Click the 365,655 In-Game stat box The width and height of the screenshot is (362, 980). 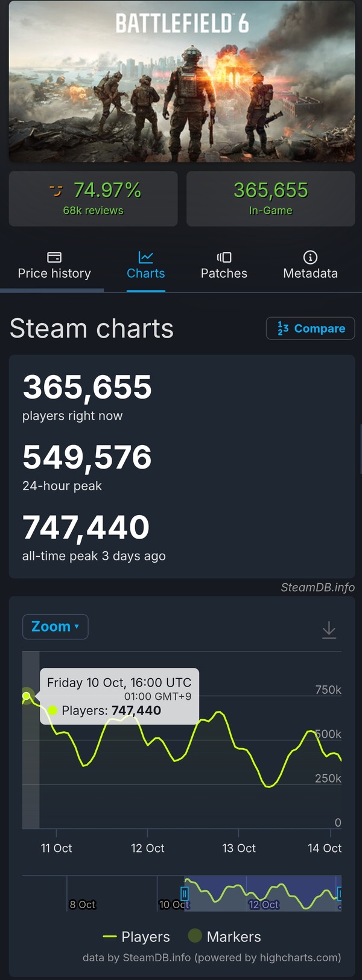click(x=270, y=199)
